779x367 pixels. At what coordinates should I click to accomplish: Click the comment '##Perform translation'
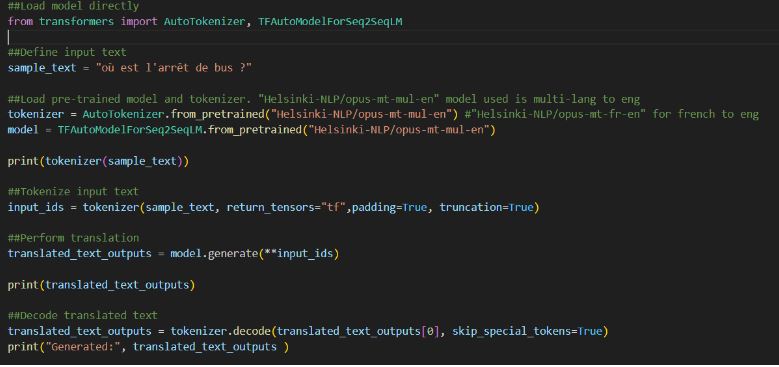click(74, 238)
